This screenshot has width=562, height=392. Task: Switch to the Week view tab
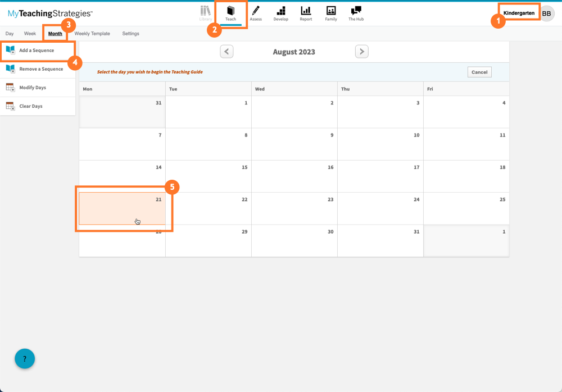click(x=30, y=33)
